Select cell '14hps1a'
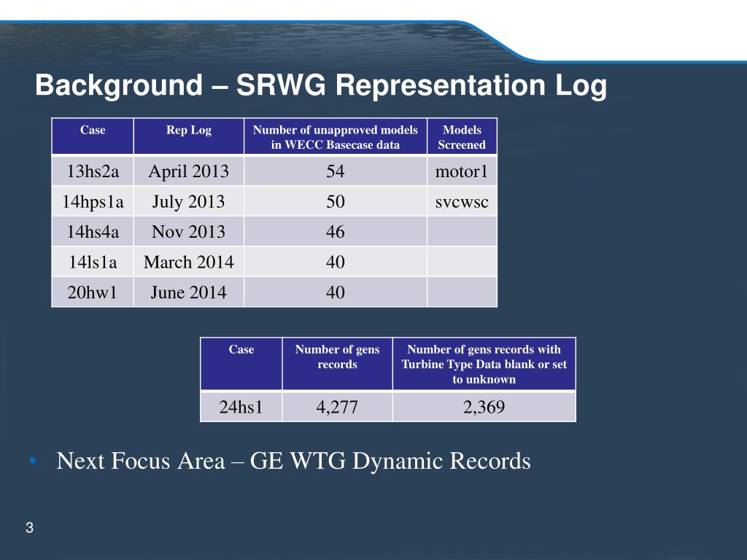Image resolution: width=747 pixels, height=560 pixels. (x=93, y=201)
